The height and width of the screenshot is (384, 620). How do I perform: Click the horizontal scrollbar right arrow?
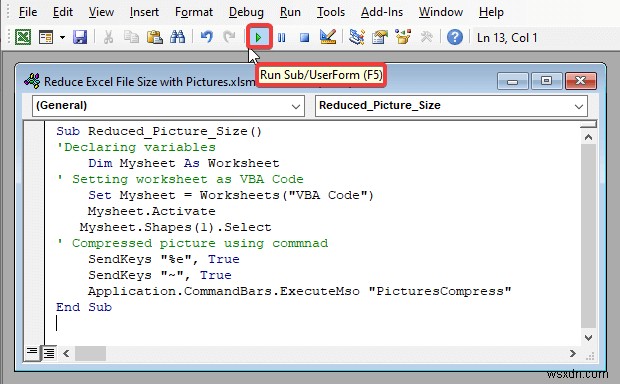pos(573,353)
